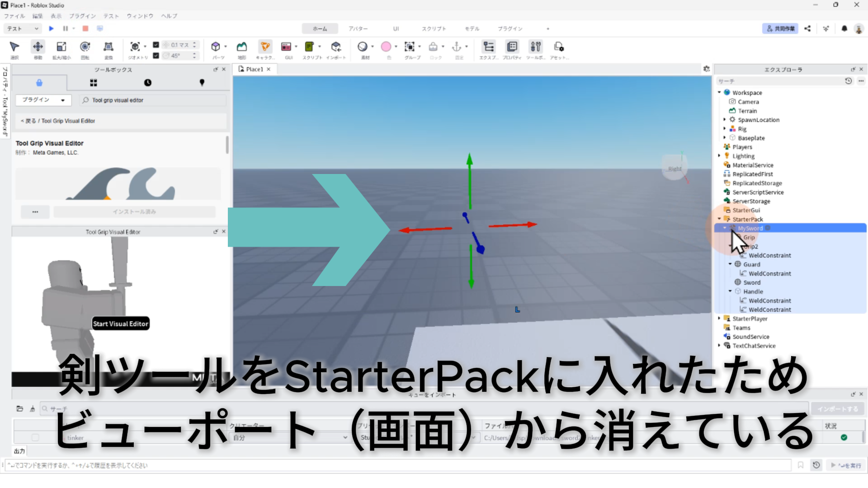Click the Script toolbar icon
Viewport: 868px width, 488px height.
310,47
